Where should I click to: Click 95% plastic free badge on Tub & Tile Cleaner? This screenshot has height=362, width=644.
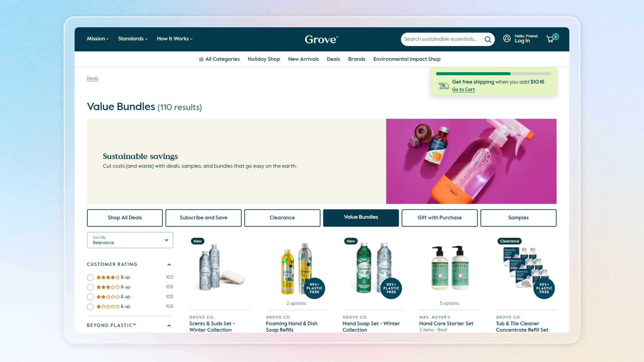(x=544, y=288)
